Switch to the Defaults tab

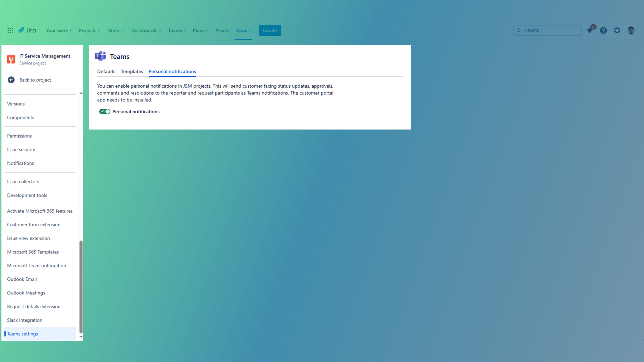pos(106,71)
